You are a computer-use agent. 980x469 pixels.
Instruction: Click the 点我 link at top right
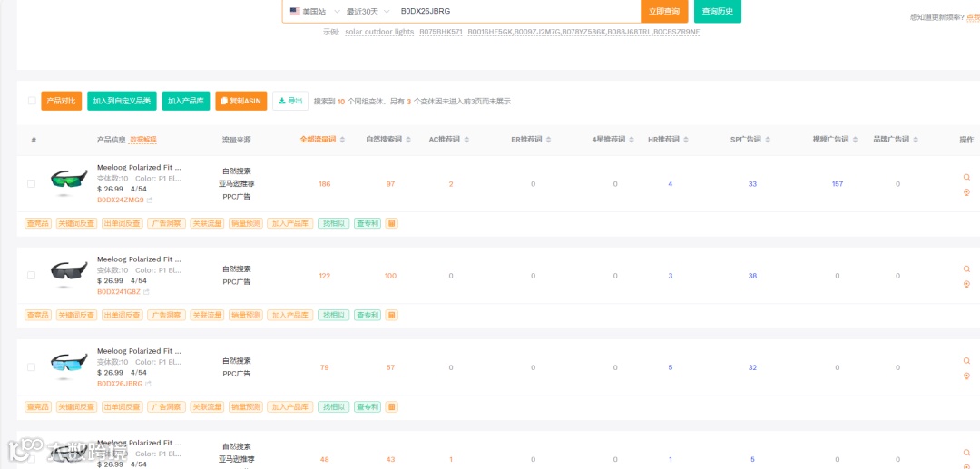click(x=973, y=17)
